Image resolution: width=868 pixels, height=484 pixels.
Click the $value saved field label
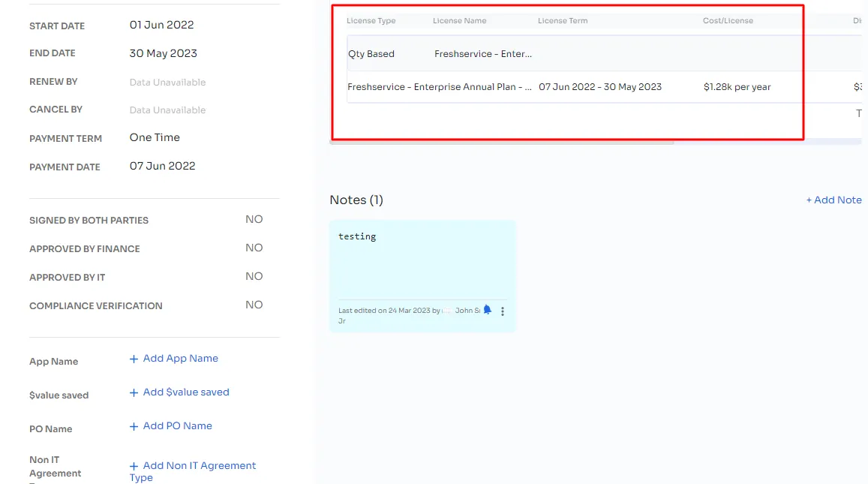[x=59, y=395]
